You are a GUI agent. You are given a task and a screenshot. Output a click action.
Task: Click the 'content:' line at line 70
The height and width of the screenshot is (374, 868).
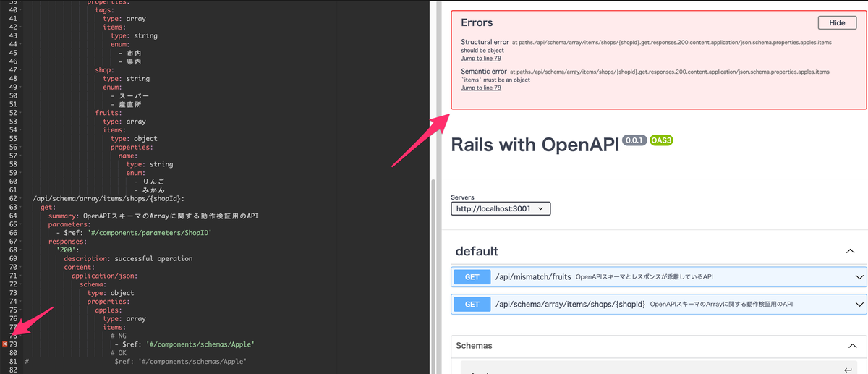click(79, 267)
